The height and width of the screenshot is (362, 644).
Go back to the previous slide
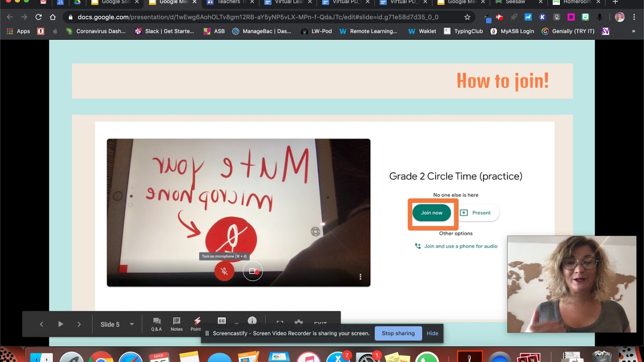(x=41, y=324)
